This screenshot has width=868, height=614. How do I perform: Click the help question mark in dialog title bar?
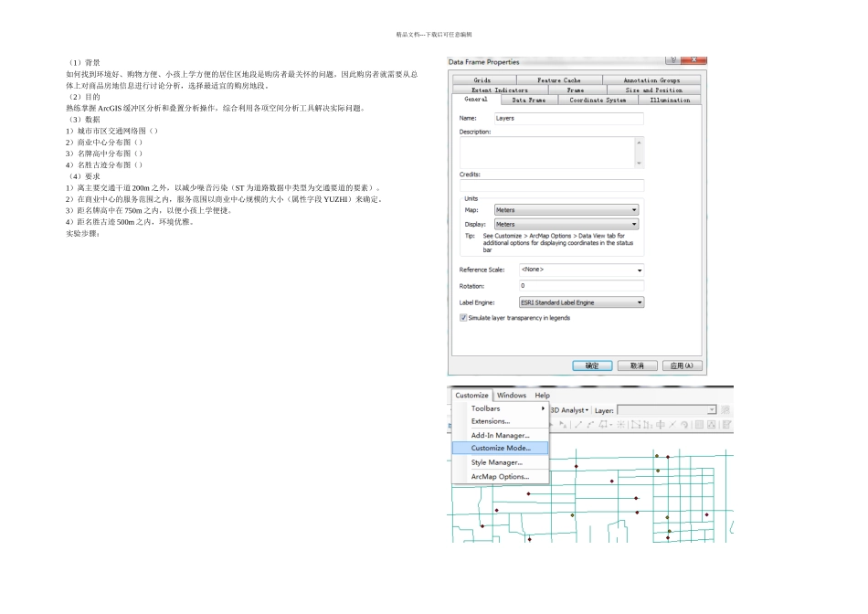(673, 59)
